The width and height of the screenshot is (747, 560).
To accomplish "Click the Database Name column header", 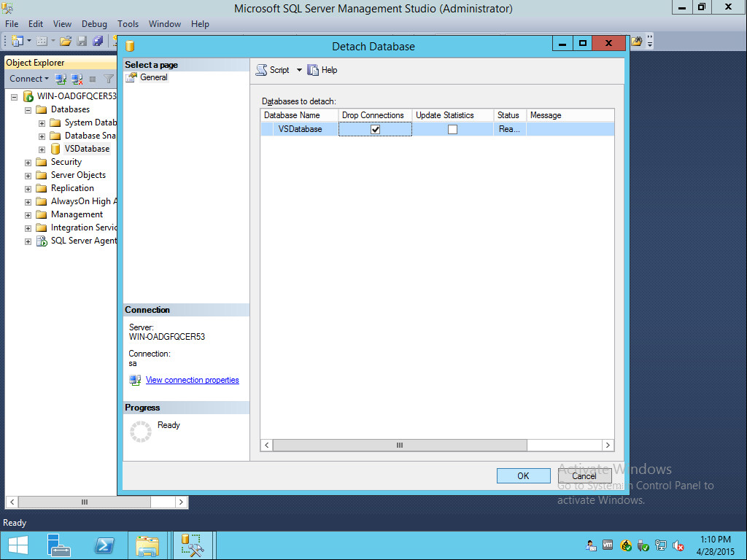I will pos(299,115).
